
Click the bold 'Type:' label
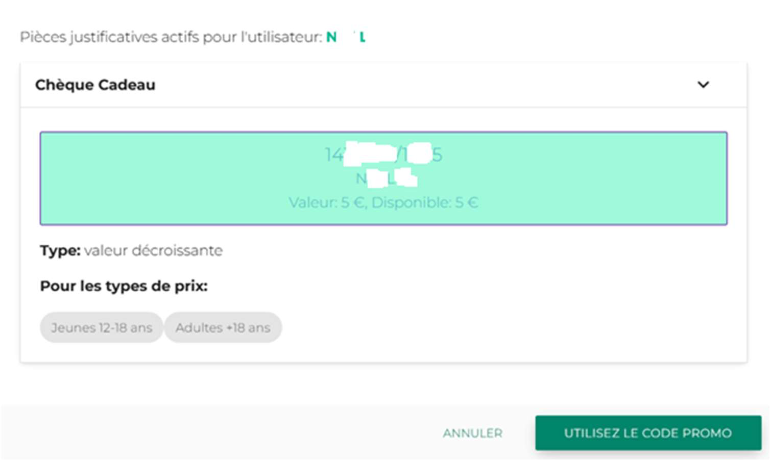tap(60, 251)
